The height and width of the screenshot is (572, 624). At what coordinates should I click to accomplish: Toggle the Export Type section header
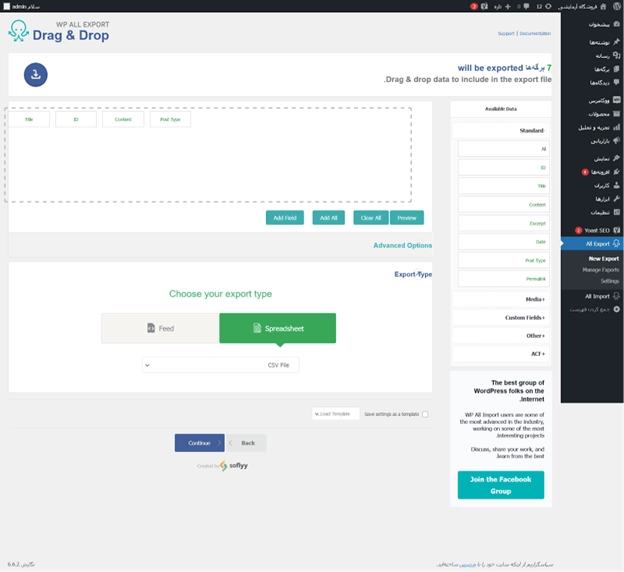coord(413,274)
